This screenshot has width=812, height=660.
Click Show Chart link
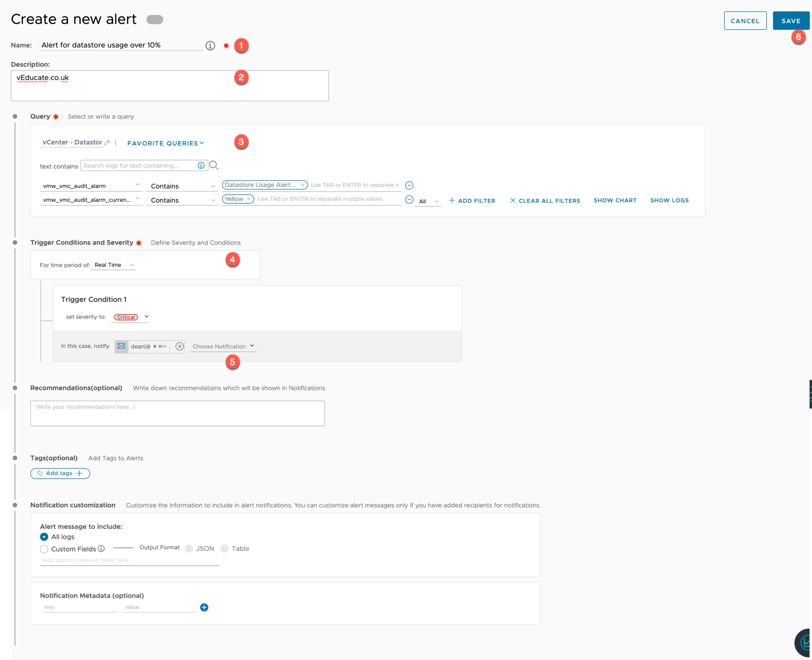[x=615, y=200]
